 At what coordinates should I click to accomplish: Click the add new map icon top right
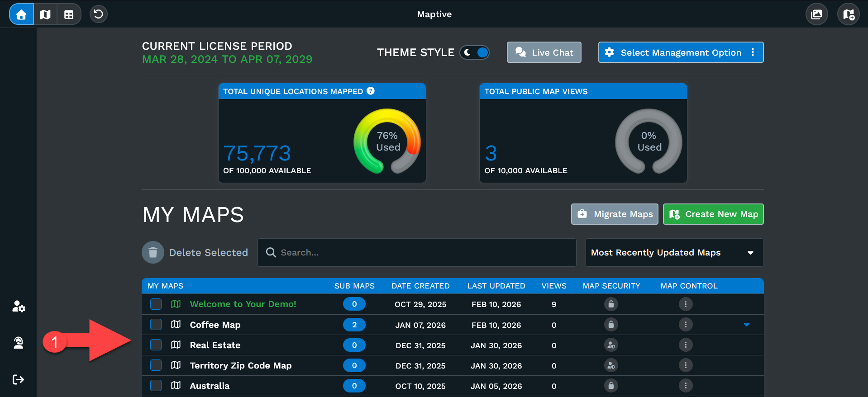tap(849, 14)
